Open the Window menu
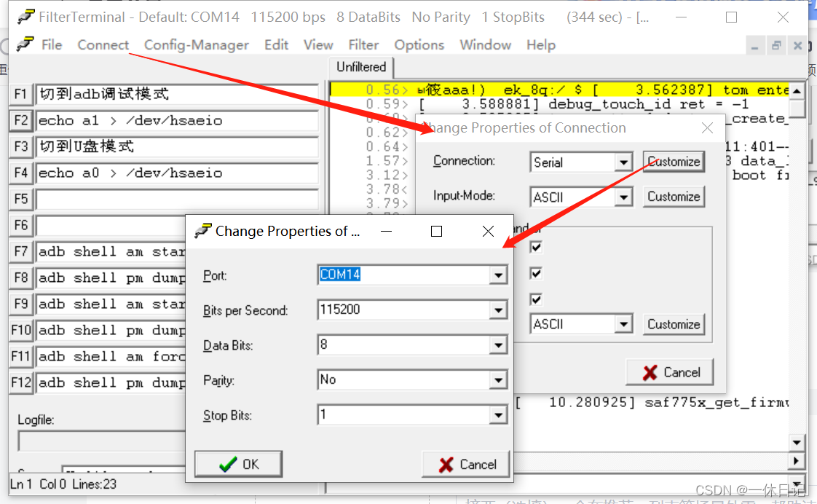 tap(485, 45)
